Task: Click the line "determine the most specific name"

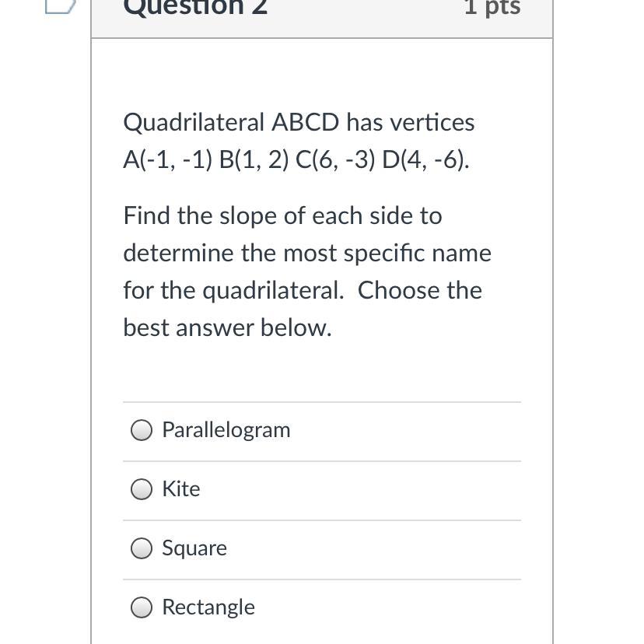Action: pyautogui.click(x=307, y=254)
